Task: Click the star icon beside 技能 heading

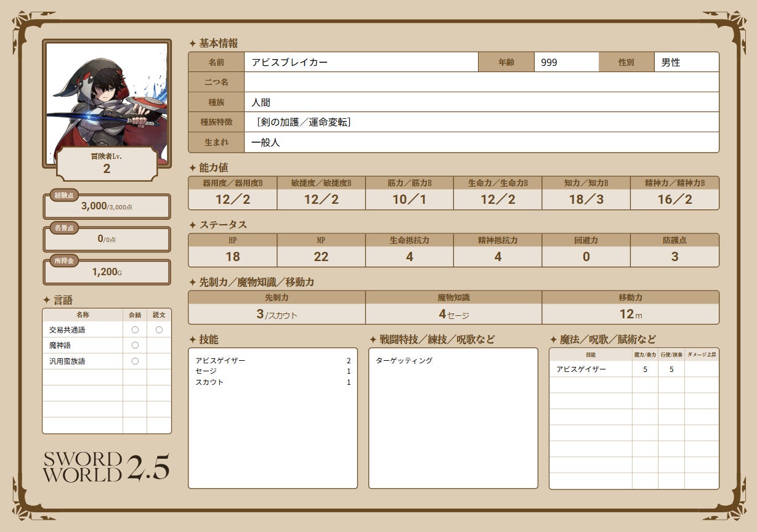Action: (193, 340)
